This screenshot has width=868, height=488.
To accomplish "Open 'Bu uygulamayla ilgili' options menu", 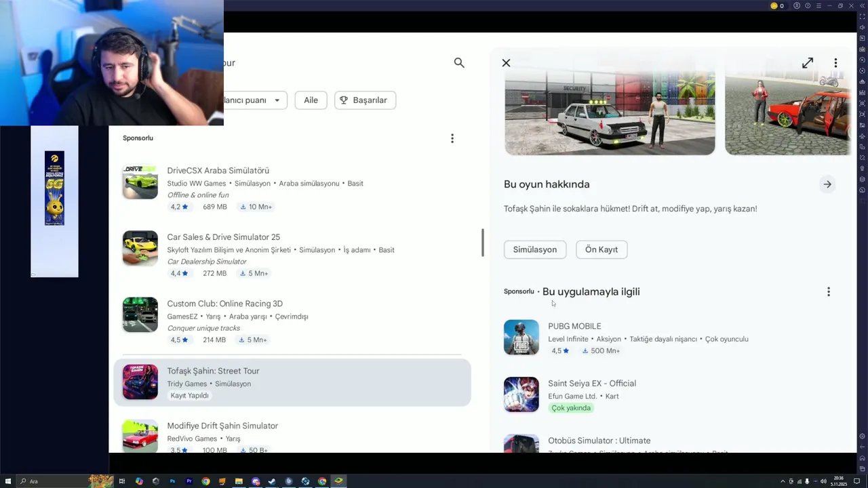I will (828, 292).
